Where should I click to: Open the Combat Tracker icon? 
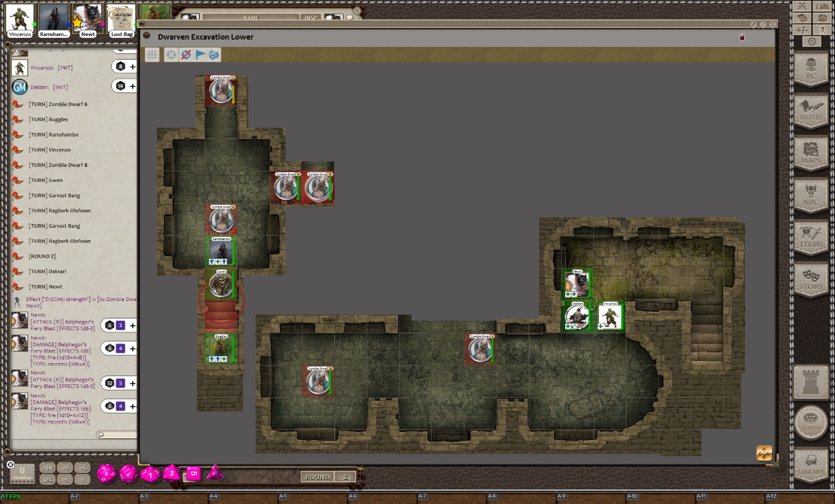(x=801, y=6)
